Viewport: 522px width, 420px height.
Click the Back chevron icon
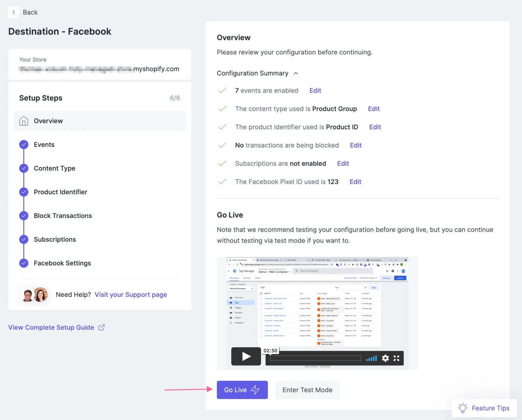click(x=14, y=12)
